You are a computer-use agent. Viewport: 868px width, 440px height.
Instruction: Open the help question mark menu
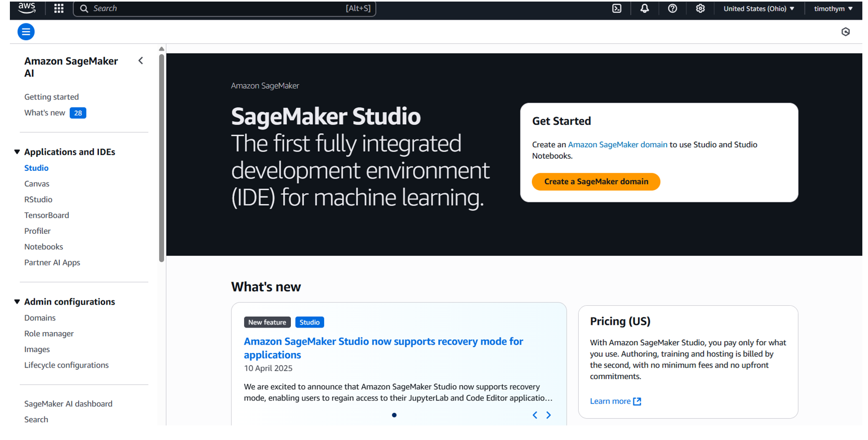[x=672, y=8]
